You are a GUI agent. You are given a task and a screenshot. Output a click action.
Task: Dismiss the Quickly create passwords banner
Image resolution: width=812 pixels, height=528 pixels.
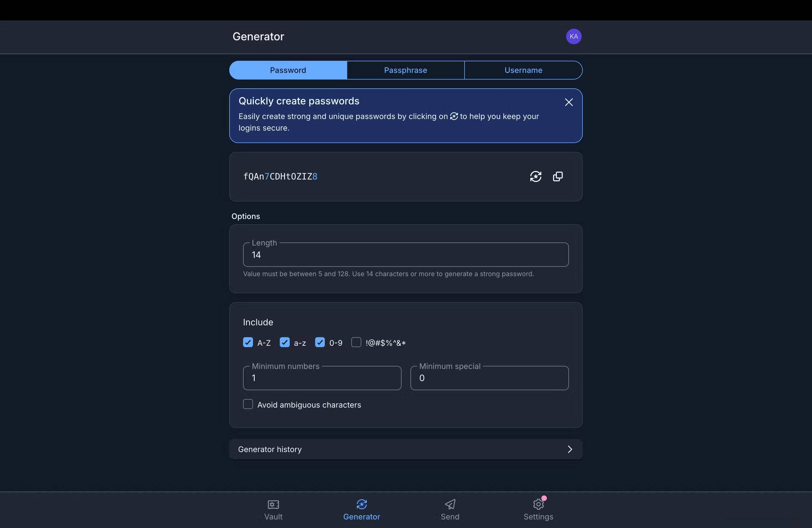(x=568, y=102)
